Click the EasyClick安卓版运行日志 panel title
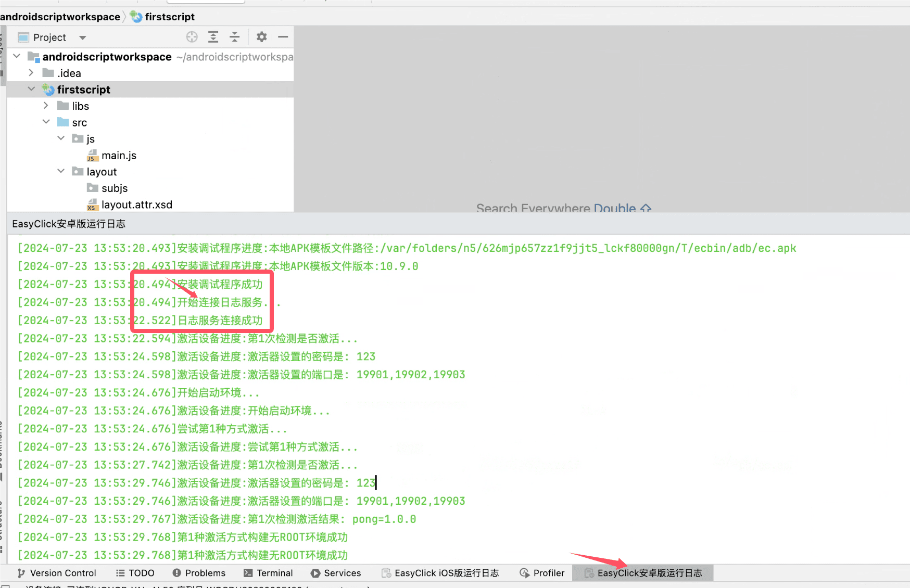This screenshot has height=588, width=910. (x=69, y=224)
